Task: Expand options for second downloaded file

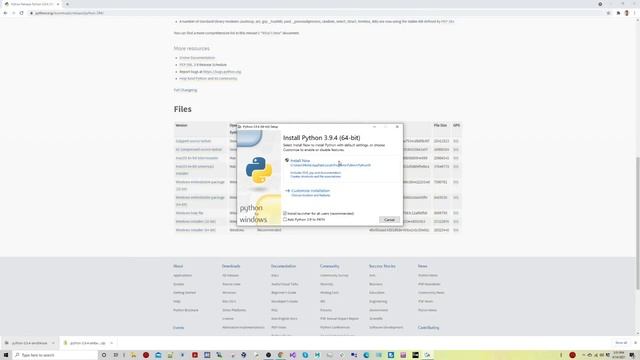Action: 111,343
